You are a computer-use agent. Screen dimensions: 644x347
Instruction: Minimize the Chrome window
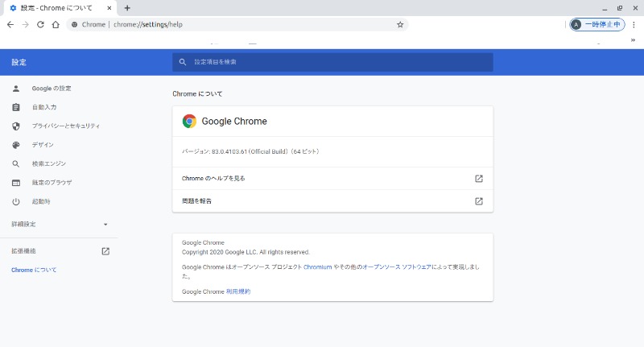(605, 8)
